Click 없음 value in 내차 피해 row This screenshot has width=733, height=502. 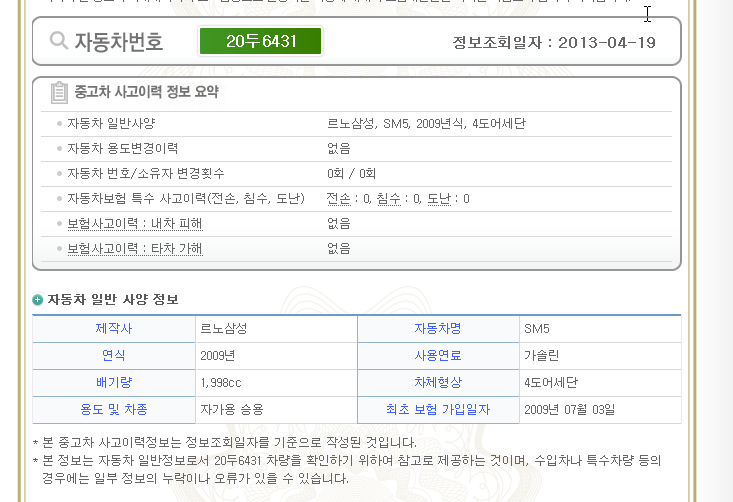point(338,224)
